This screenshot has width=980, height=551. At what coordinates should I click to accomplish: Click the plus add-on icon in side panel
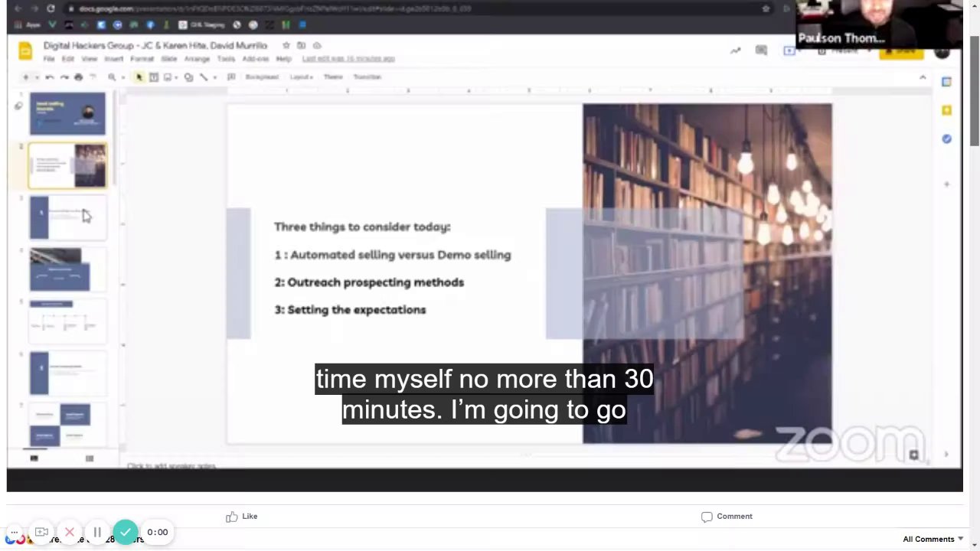tap(947, 184)
